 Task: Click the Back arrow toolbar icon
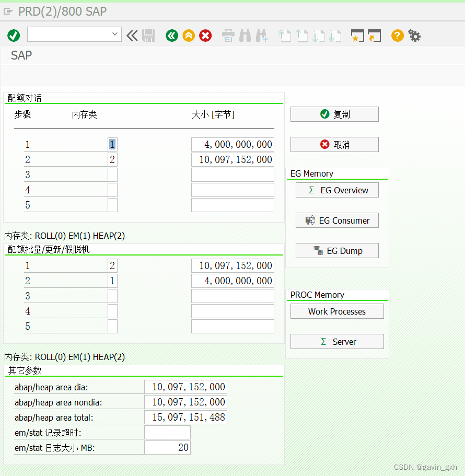click(x=172, y=36)
